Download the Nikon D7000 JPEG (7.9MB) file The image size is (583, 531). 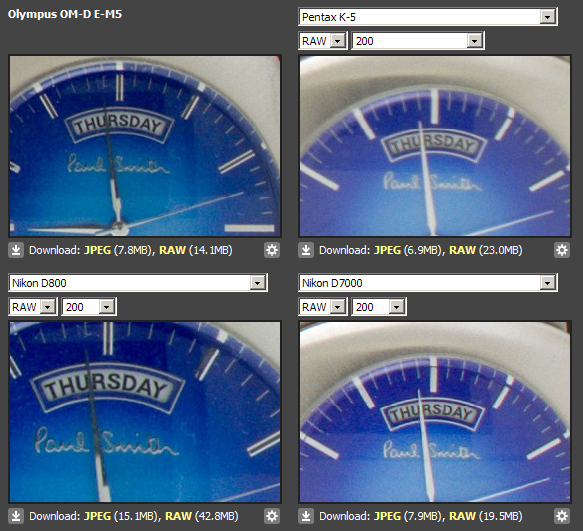387,516
